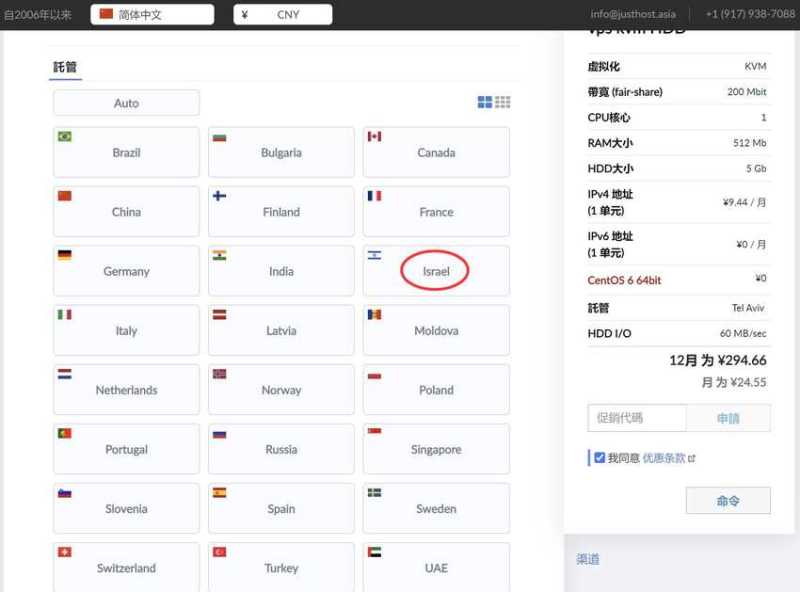Select the 託管 tab
This screenshot has height=592, width=800.
click(65, 68)
